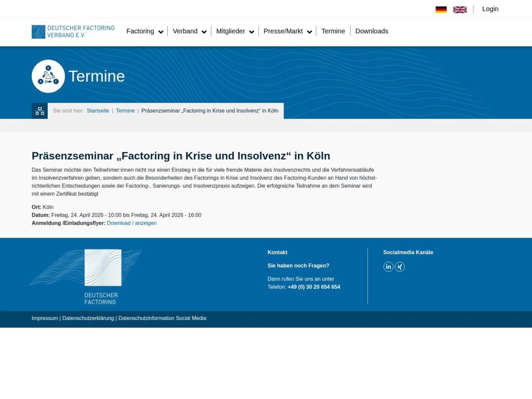
Task: Open the Presse/Markt dropdown
Action: pos(283,31)
